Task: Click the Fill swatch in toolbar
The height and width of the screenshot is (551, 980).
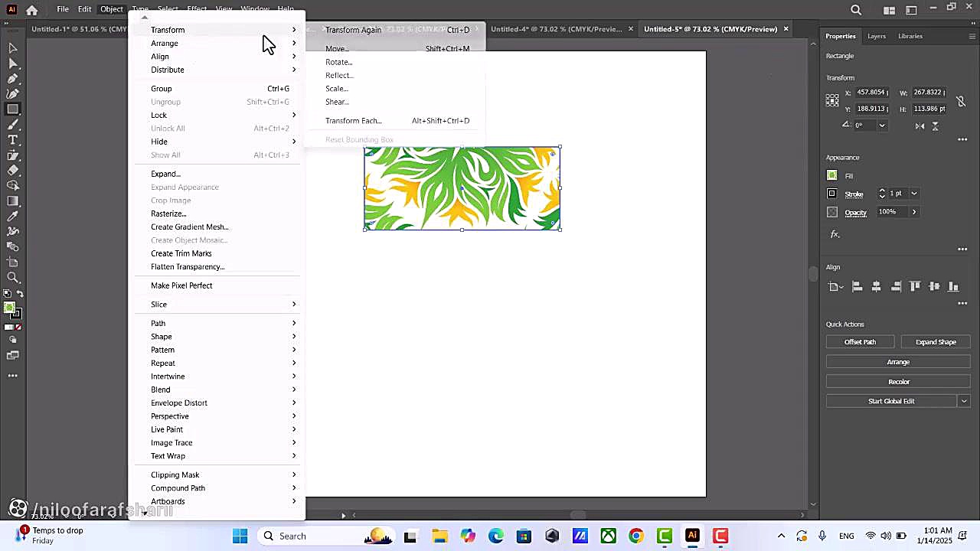Action: click(9, 308)
